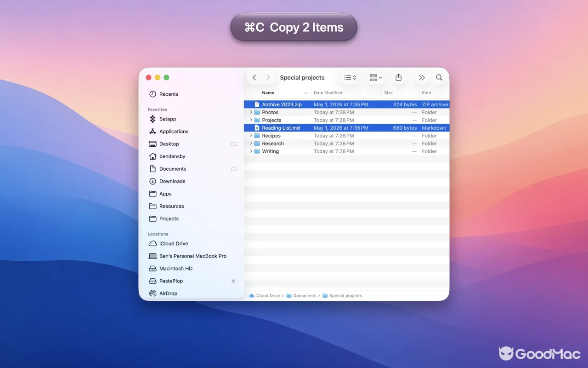Open Recents in the sidebar

tap(164, 94)
